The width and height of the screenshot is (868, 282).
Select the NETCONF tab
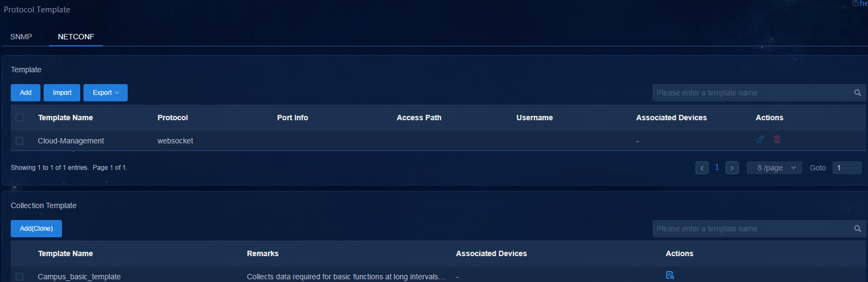[76, 37]
